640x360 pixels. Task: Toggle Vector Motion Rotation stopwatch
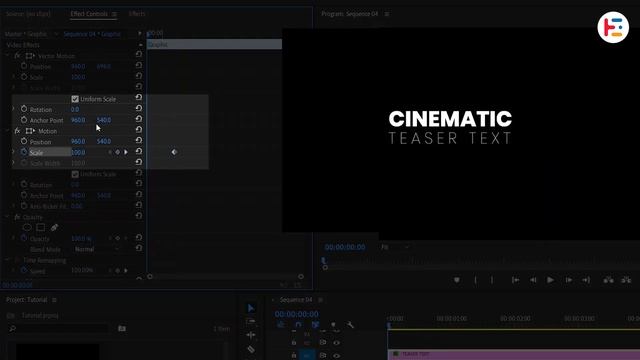click(x=24, y=109)
